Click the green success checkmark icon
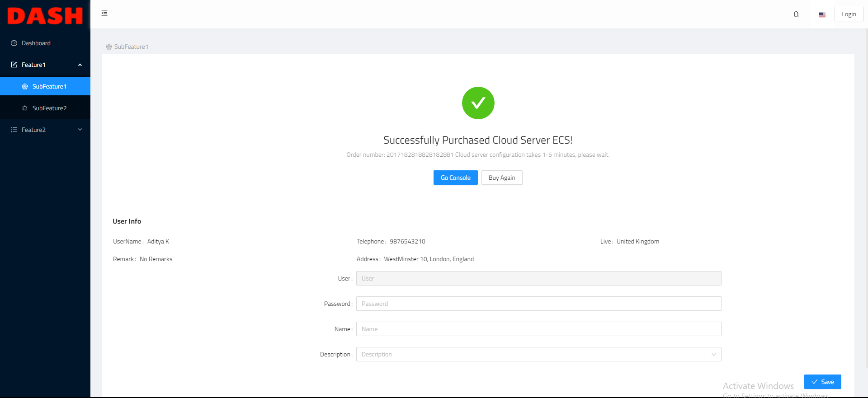The height and width of the screenshot is (398, 868). coord(478,103)
